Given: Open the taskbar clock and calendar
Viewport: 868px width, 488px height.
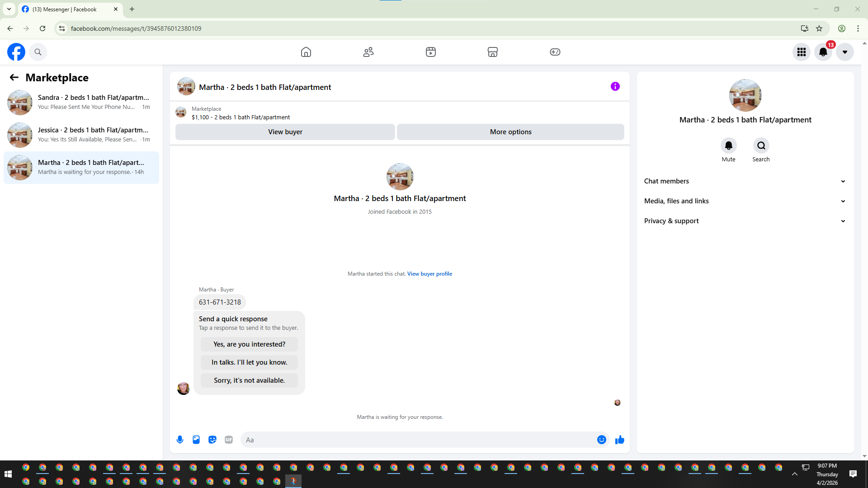Looking at the screenshot, I should [x=827, y=474].
